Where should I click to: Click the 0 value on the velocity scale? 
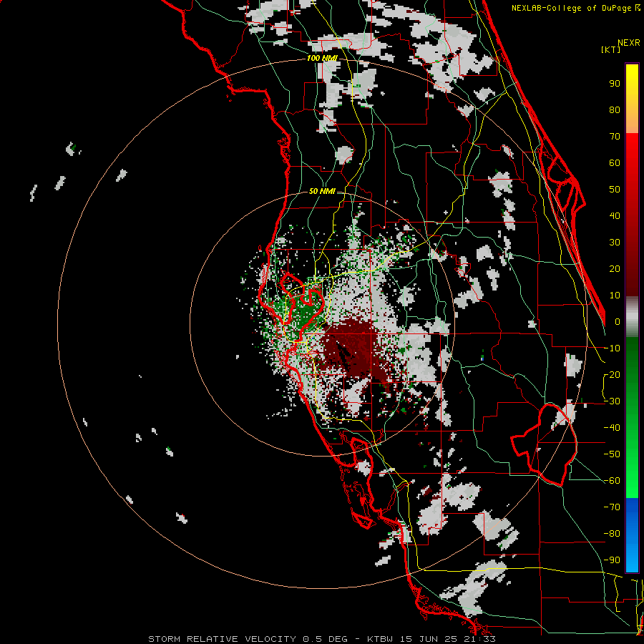click(x=618, y=322)
